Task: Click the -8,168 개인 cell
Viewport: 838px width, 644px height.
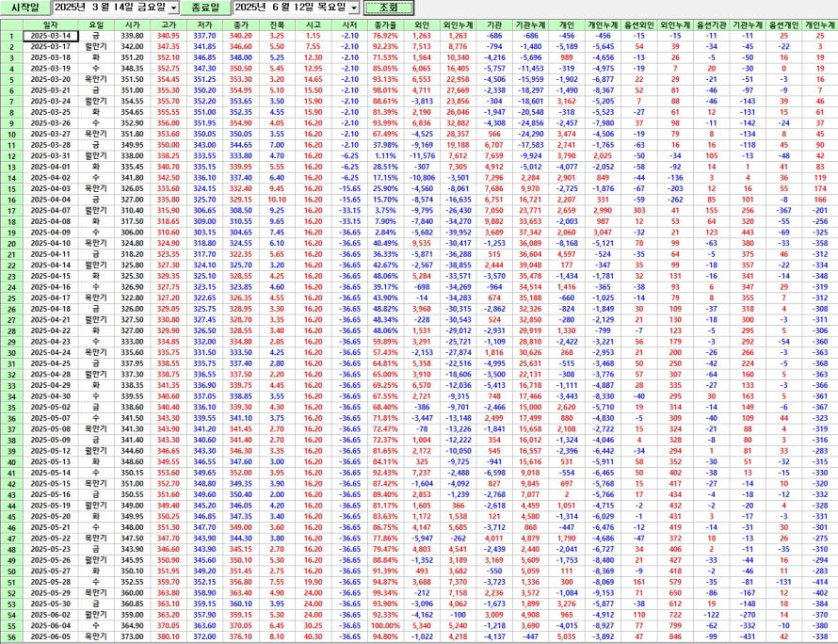Action: point(567,243)
